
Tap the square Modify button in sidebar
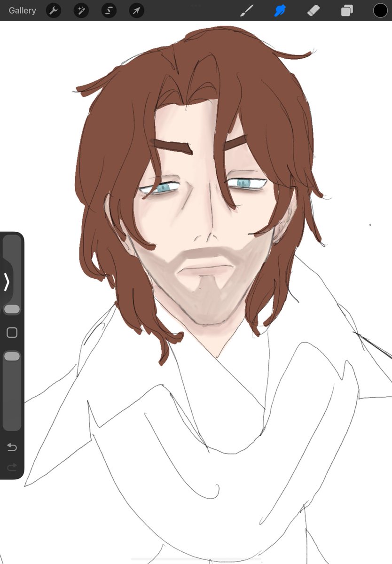point(12,333)
